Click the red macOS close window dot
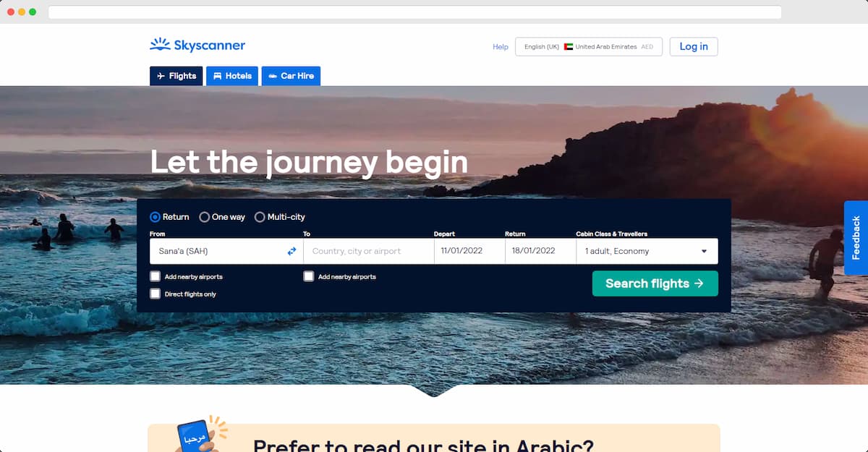 point(11,12)
